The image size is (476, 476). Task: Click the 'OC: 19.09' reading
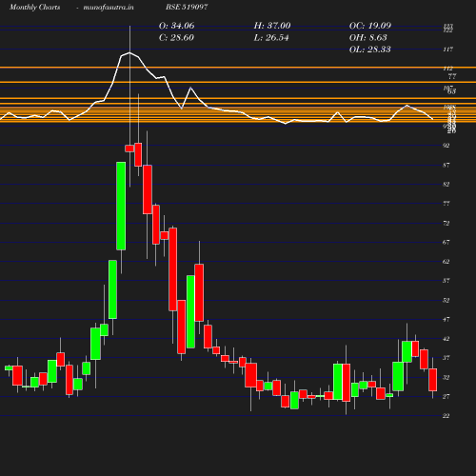(370, 26)
